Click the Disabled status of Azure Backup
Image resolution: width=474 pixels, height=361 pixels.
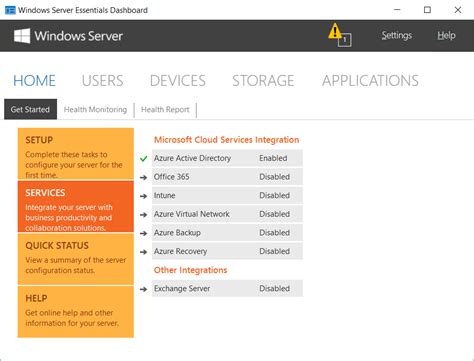pyautogui.click(x=275, y=233)
